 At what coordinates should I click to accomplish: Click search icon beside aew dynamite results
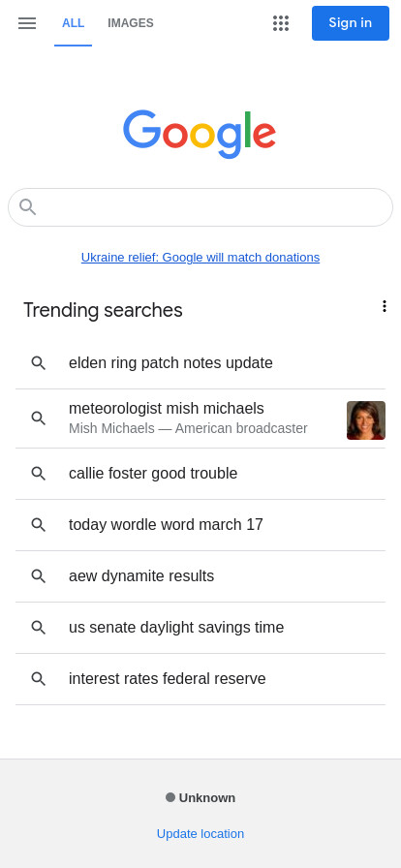[x=38, y=576]
